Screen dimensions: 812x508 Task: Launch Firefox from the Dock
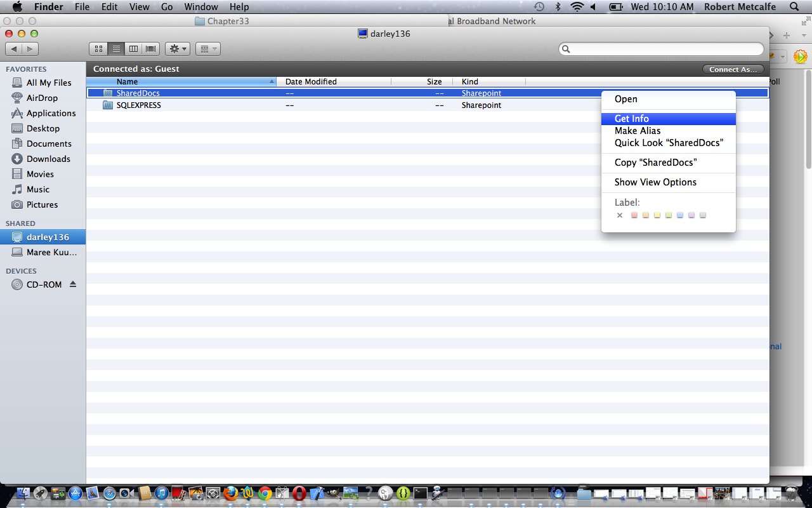230,493
